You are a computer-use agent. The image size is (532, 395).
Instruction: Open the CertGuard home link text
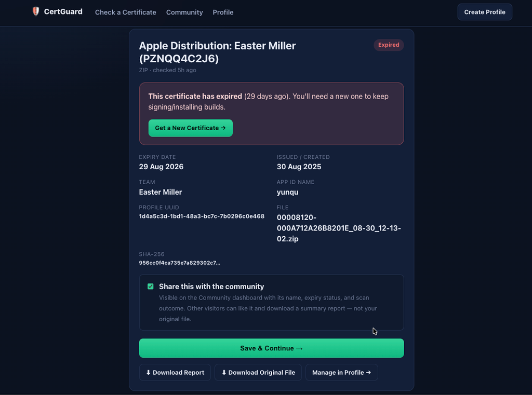click(63, 11)
